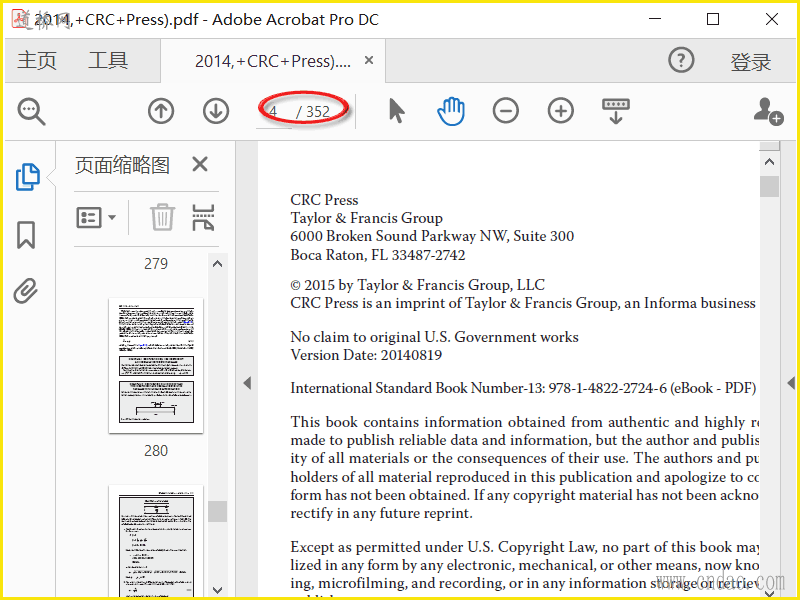Maximize the Acrobat window
800x600 pixels.
[713, 19]
